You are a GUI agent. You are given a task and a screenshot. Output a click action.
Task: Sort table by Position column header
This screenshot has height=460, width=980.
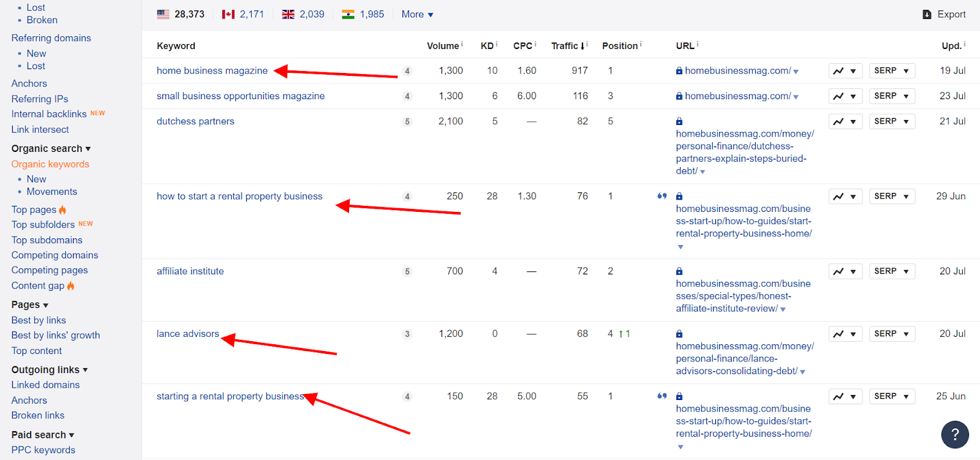coord(619,46)
